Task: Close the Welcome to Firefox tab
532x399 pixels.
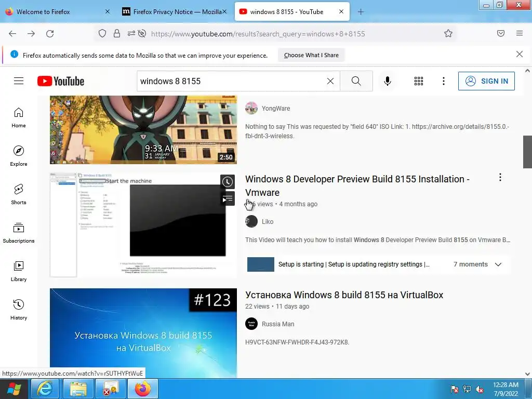Action: 107,11
